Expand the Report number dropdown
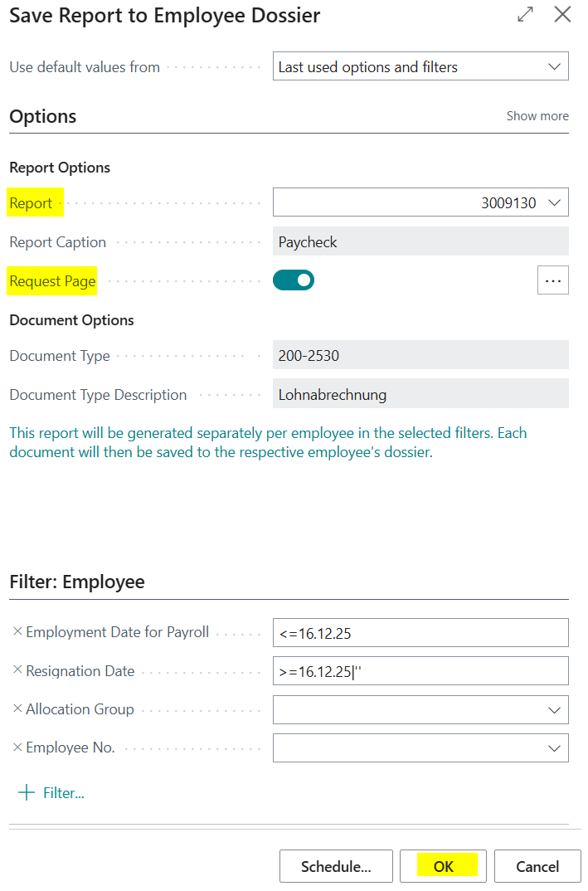This screenshot has width=588, height=891. [x=554, y=202]
